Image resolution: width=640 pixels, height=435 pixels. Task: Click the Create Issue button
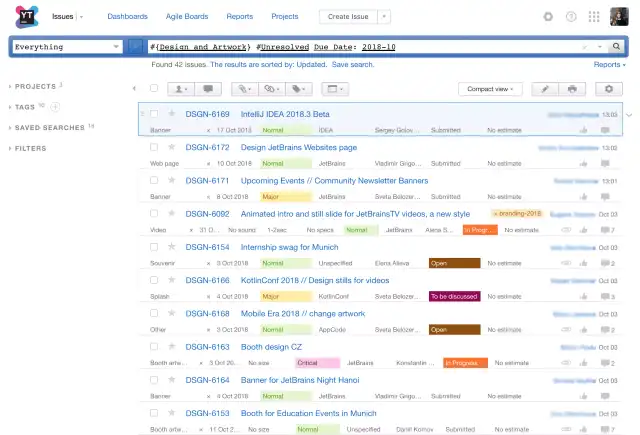[x=348, y=17]
